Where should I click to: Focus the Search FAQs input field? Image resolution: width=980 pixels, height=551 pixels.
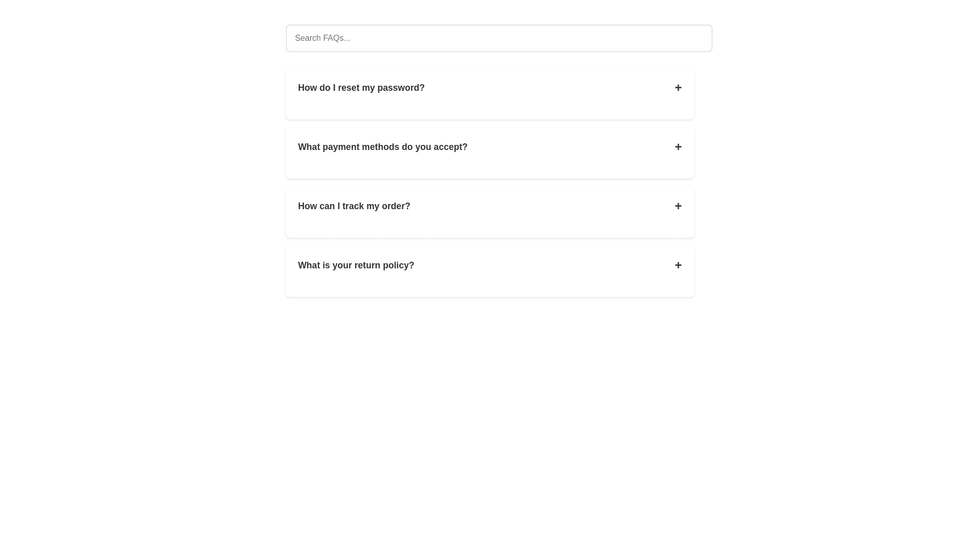click(499, 38)
